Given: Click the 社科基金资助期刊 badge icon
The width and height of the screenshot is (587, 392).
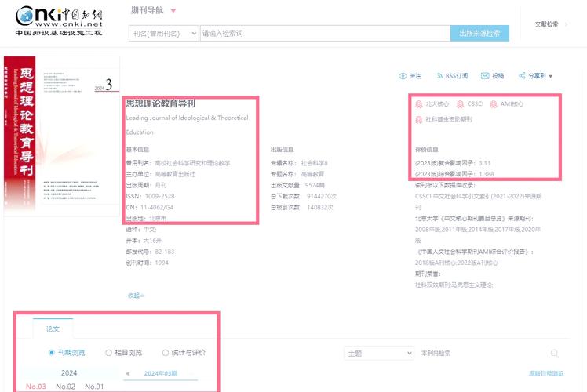Looking at the screenshot, I should click(x=419, y=120).
